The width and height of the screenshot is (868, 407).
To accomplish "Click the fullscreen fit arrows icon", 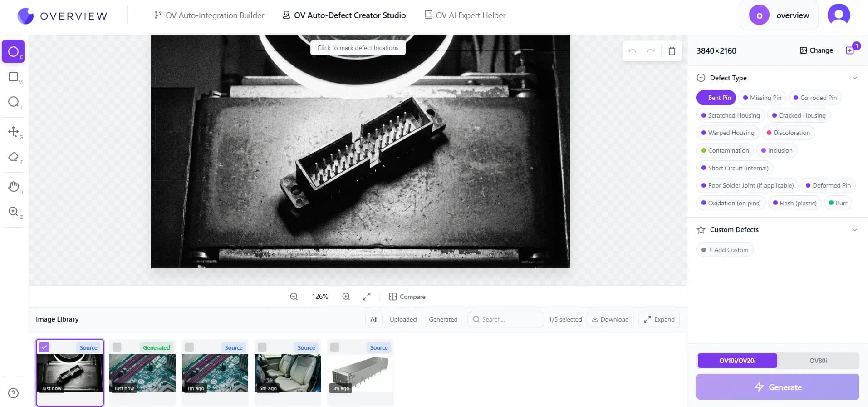I will click(367, 297).
